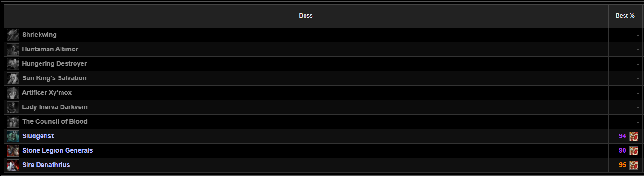Viewport: 644px width, 176px height.
Task: Open the Stone Legion Generals link
Action: [58, 151]
